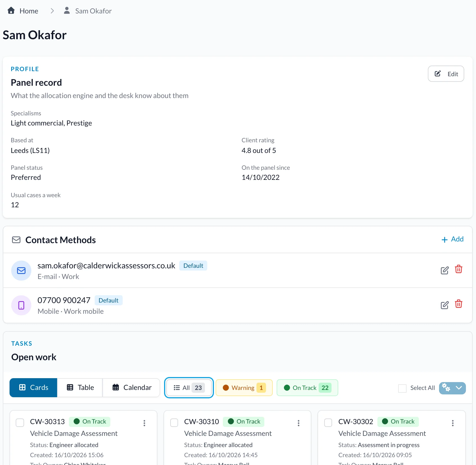Viewport: 476px width, 465px height.
Task: Open the three-dot menu for CW-30313
Action: click(x=144, y=423)
